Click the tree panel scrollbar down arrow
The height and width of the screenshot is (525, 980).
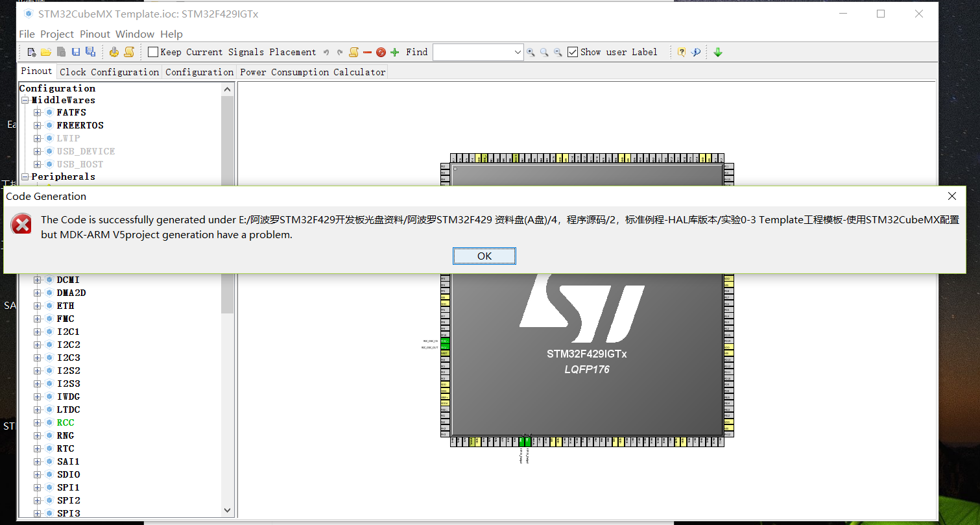(227, 511)
